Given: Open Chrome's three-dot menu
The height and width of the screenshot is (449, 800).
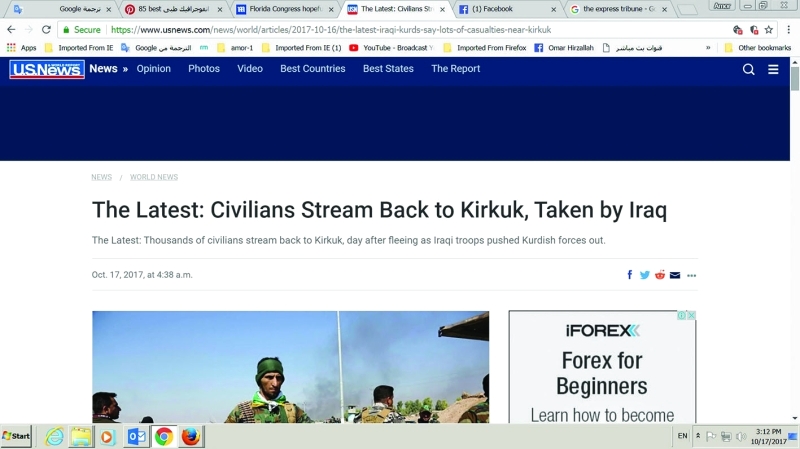Looking at the screenshot, I should point(788,30).
